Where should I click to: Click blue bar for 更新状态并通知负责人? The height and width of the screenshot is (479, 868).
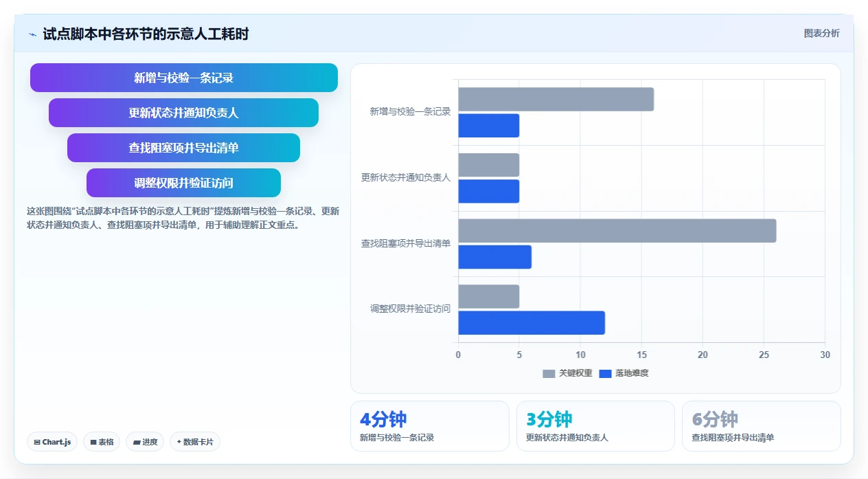489,191
